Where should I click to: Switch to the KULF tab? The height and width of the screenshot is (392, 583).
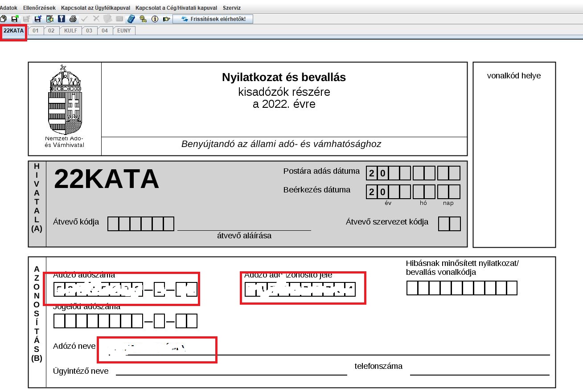click(x=70, y=31)
